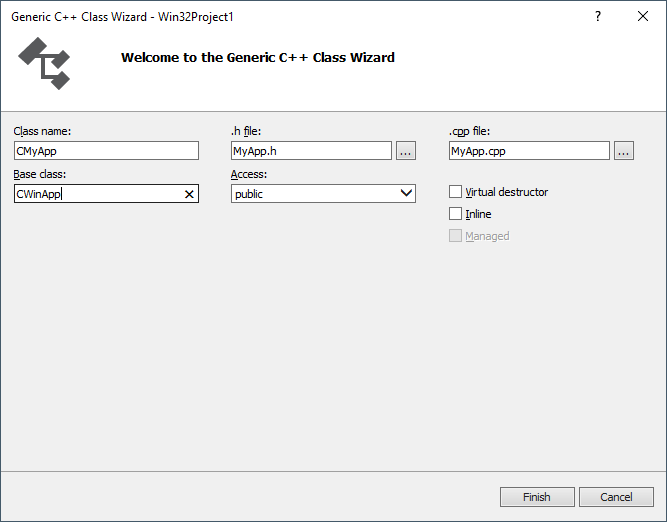
Task: Browse for the .cpp file location
Action: click(624, 151)
